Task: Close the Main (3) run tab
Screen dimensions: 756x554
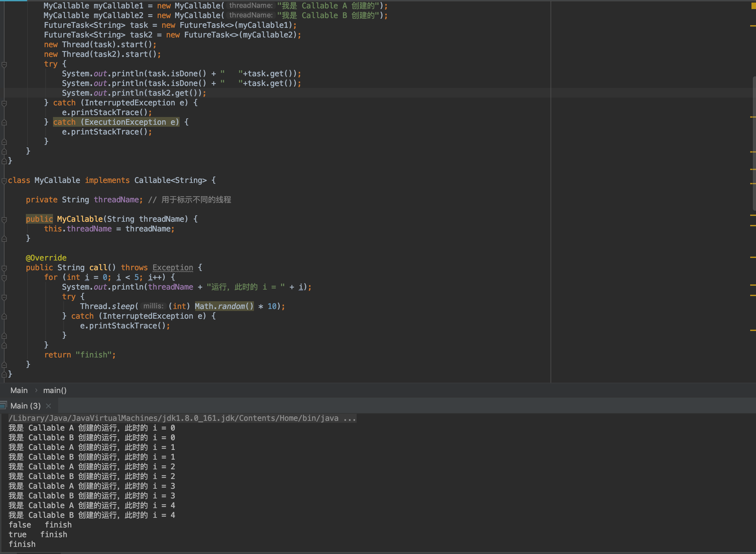Action: click(x=48, y=406)
